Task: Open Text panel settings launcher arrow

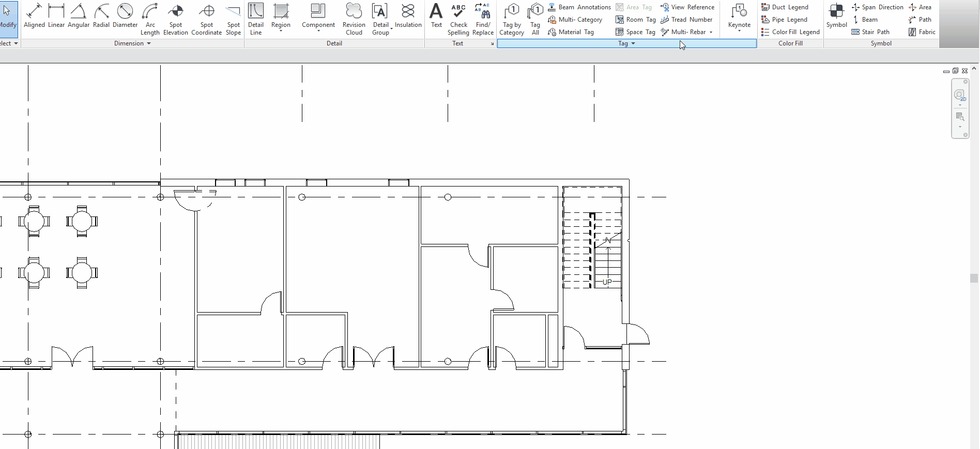Action: click(492, 44)
